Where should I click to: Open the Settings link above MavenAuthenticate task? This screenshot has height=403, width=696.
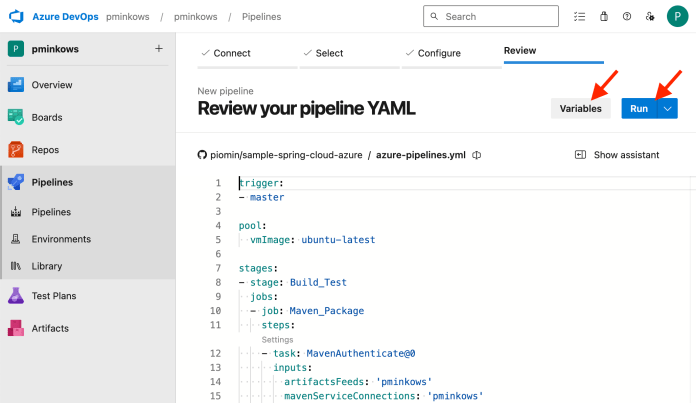(x=277, y=340)
